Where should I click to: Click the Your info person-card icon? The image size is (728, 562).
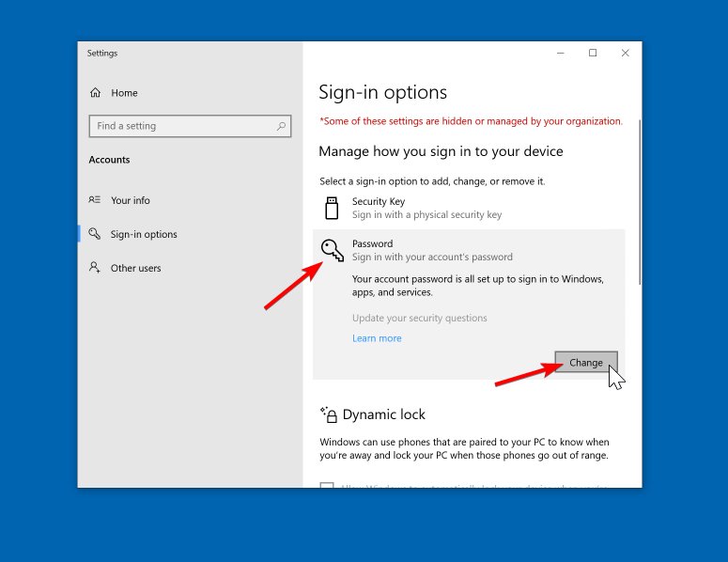pyautogui.click(x=94, y=200)
